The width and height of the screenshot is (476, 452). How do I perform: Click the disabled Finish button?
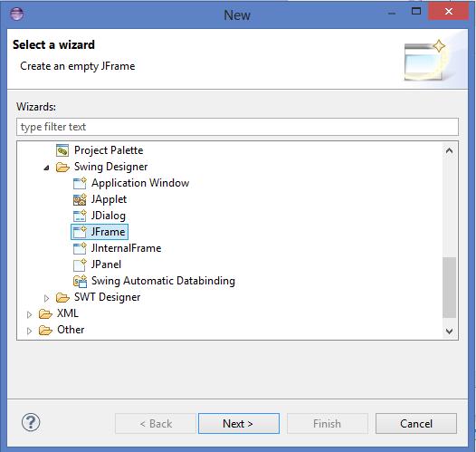(328, 423)
